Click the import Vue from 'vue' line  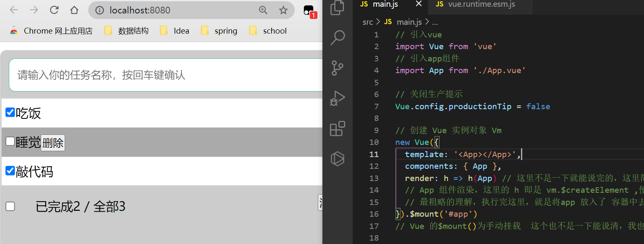(446, 46)
